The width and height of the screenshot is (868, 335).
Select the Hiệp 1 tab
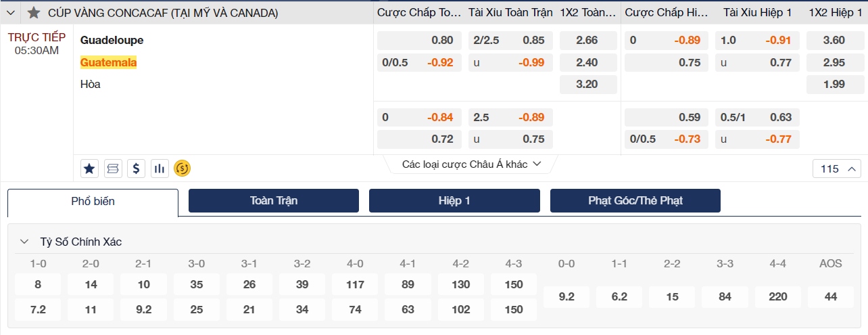454,201
